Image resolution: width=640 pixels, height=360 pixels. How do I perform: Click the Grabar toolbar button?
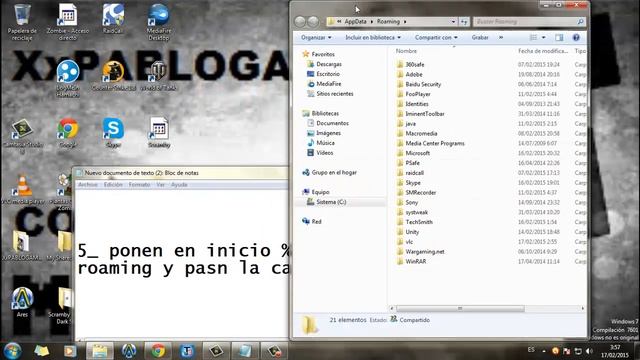(480, 38)
